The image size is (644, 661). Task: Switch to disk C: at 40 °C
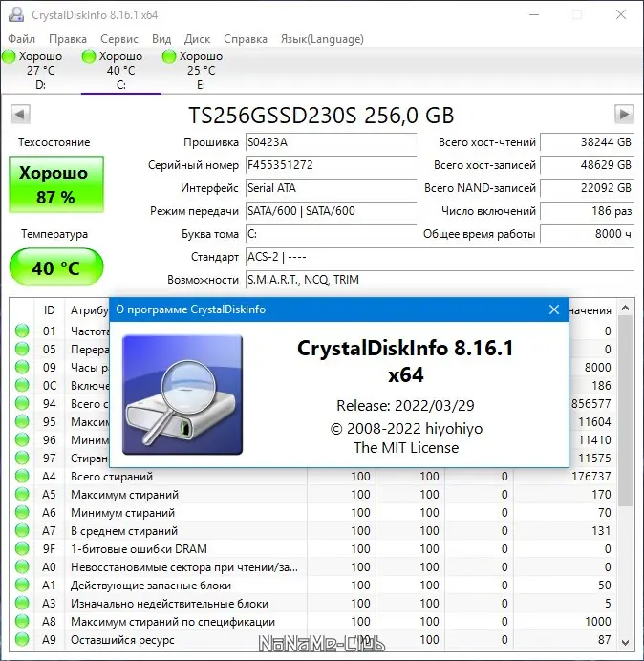pos(121,70)
